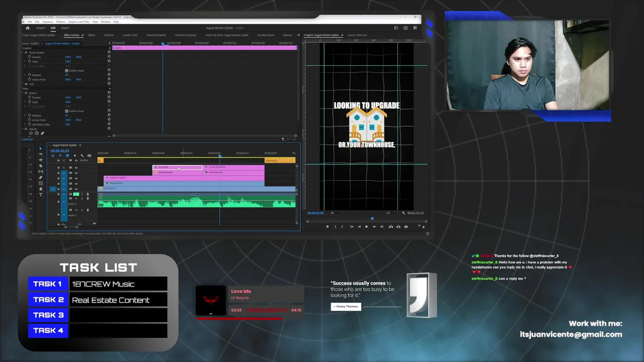Screen dimensions: 644x362
Task: Open Program monitor settings wrench
Action: (404, 213)
